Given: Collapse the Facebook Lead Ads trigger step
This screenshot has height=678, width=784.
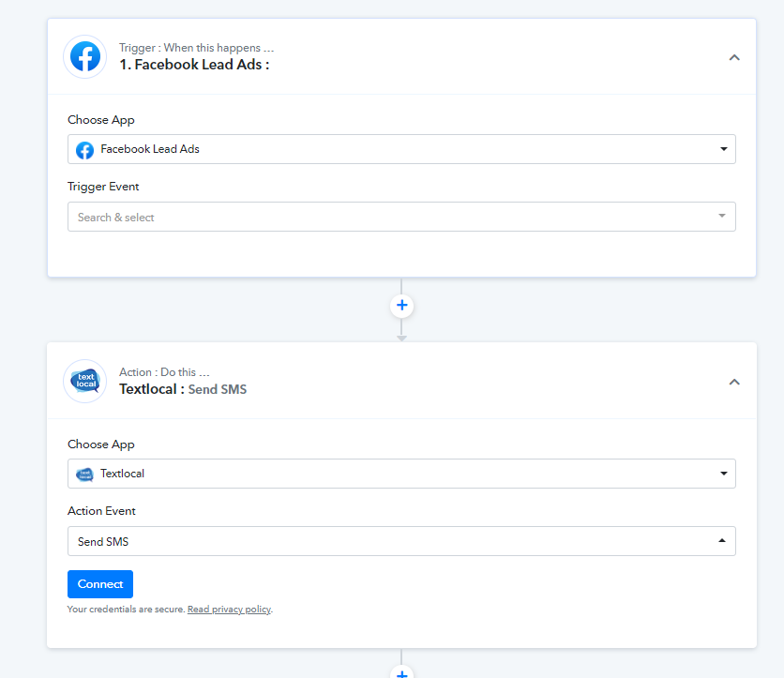Looking at the screenshot, I should [x=734, y=57].
